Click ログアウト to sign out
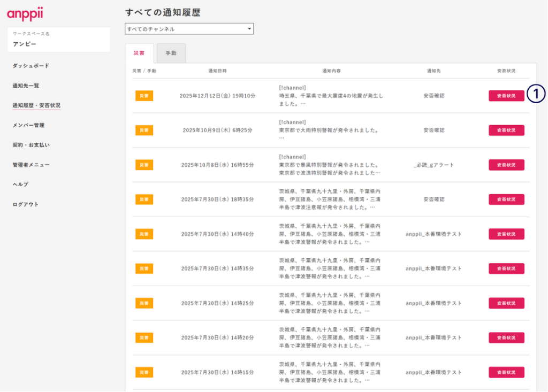 (x=26, y=204)
